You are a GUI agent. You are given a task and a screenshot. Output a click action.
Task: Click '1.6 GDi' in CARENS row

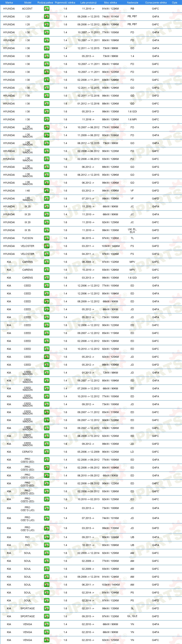pyautogui.click(x=132, y=278)
